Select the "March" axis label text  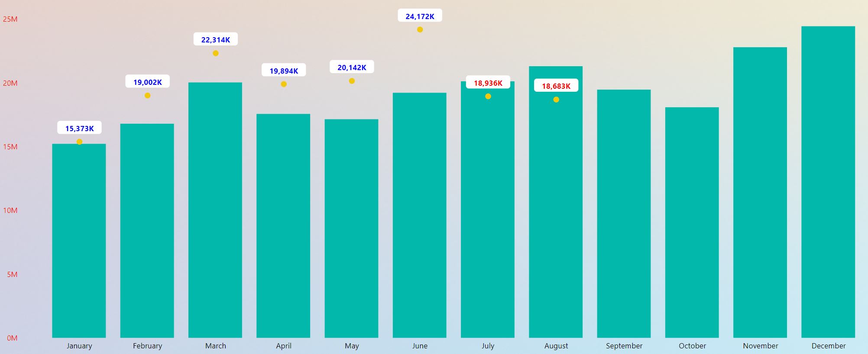click(x=216, y=346)
